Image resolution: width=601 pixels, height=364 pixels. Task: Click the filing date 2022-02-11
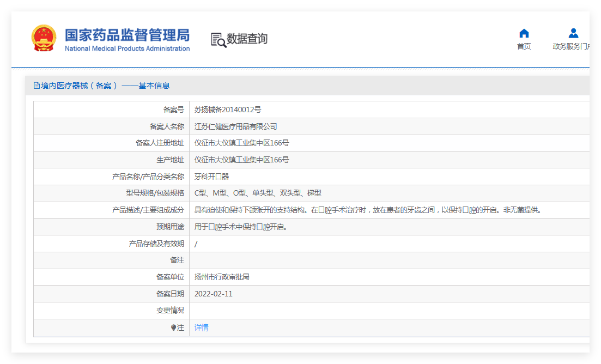(213, 294)
